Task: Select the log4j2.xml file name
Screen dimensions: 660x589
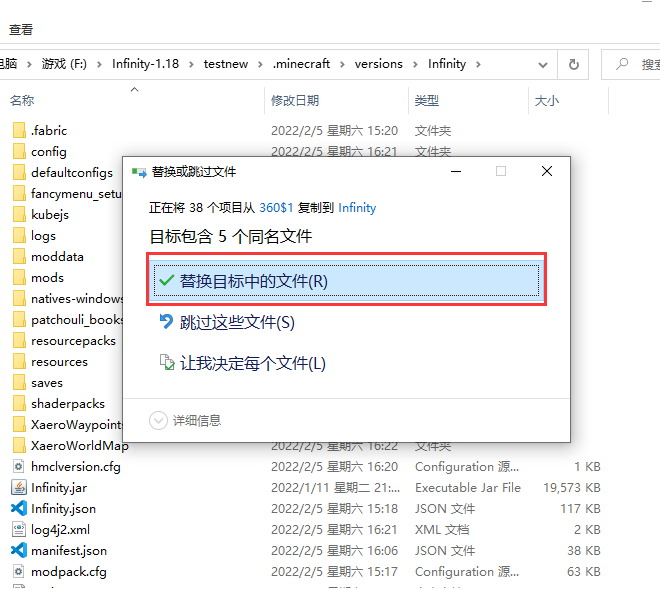Action: (x=60, y=530)
